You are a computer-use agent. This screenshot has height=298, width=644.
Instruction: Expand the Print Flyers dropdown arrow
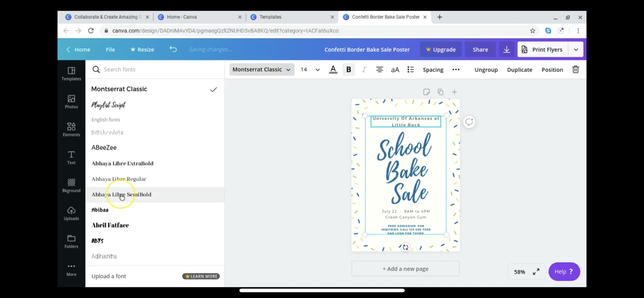click(576, 49)
